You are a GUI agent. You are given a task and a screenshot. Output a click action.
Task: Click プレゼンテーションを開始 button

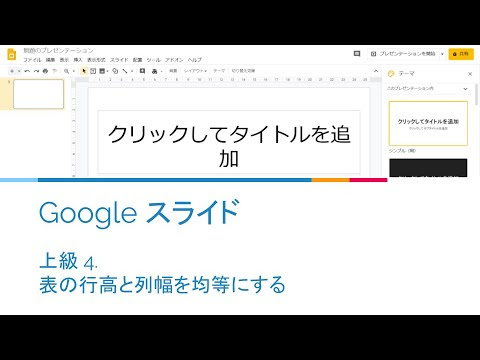coord(403,54)
